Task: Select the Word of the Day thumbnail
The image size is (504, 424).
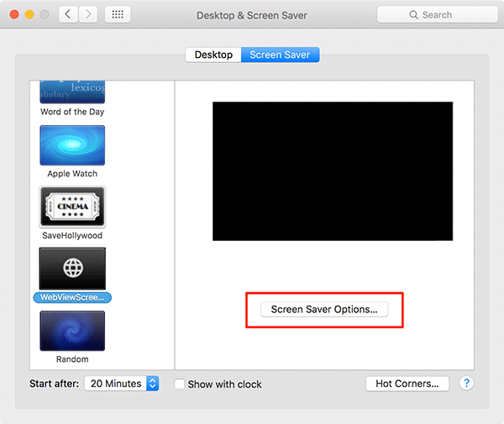Action: coord(72,92)
